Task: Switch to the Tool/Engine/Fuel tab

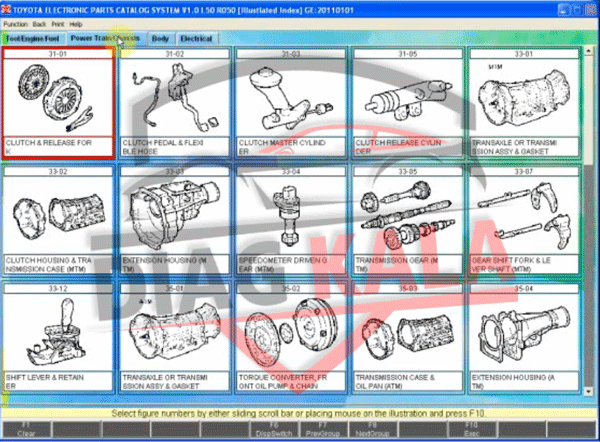Action: click(x=33, y=39)
